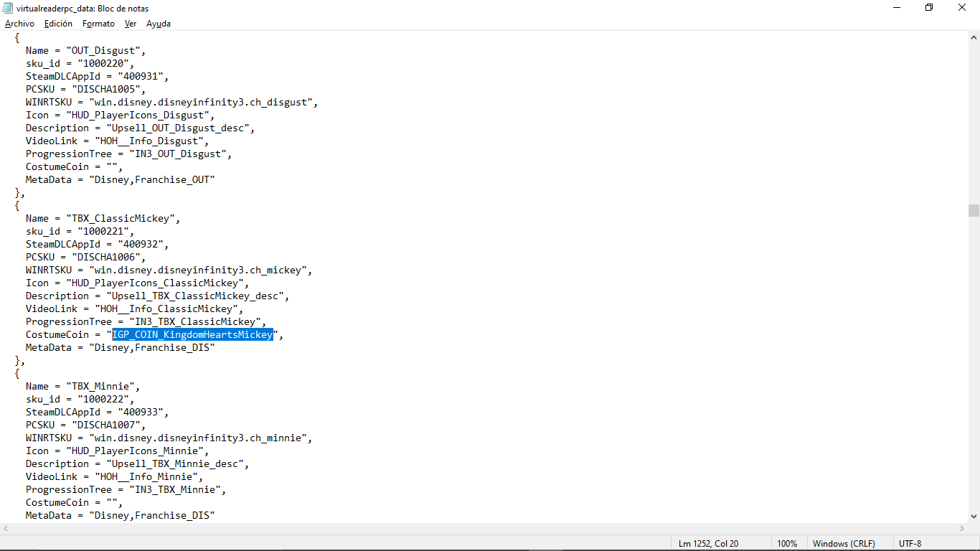Click the line sku_id = "1000222"
Image resolution: width=980 pixels, height=551 pixels.
[80, 400]
